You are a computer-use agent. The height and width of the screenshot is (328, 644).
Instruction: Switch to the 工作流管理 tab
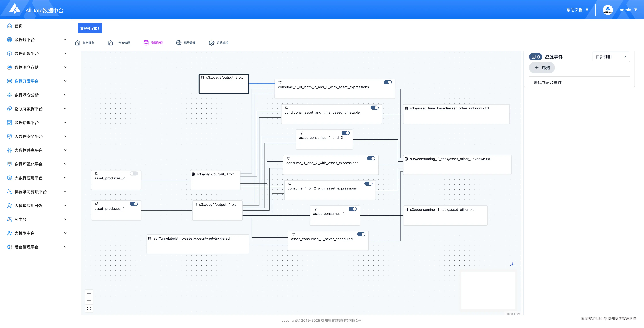point(119,43)
